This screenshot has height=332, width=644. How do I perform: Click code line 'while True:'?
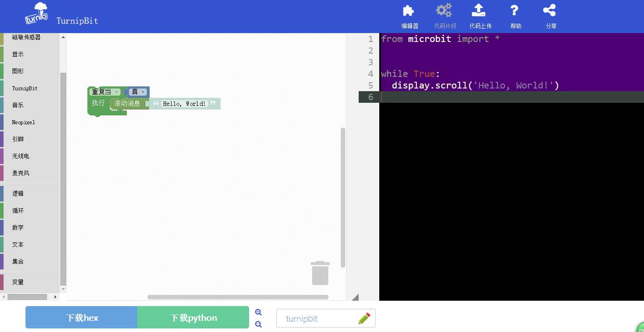[x=411, y=74]
